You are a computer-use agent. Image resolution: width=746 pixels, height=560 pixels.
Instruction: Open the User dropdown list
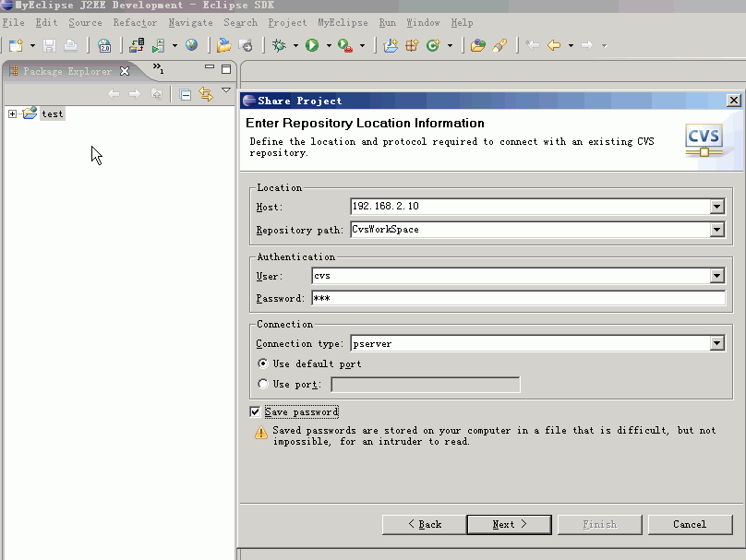pos(717,276)
